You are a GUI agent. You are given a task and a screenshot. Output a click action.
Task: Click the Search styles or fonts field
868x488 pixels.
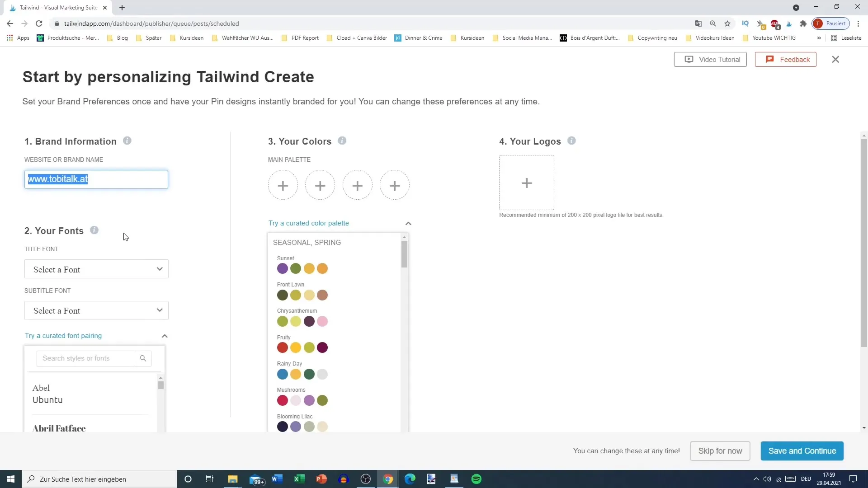point(86,358)
